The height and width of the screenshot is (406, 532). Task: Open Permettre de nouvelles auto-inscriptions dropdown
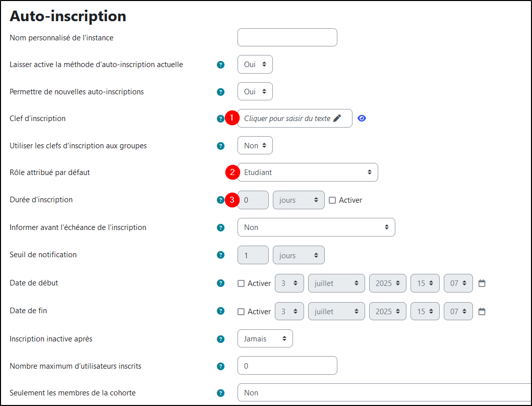pyautogui.click(x=255, y=91)
